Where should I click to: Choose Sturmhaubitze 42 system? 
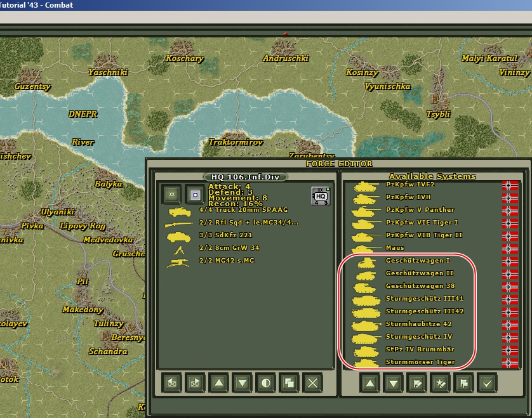pos(418,323)
